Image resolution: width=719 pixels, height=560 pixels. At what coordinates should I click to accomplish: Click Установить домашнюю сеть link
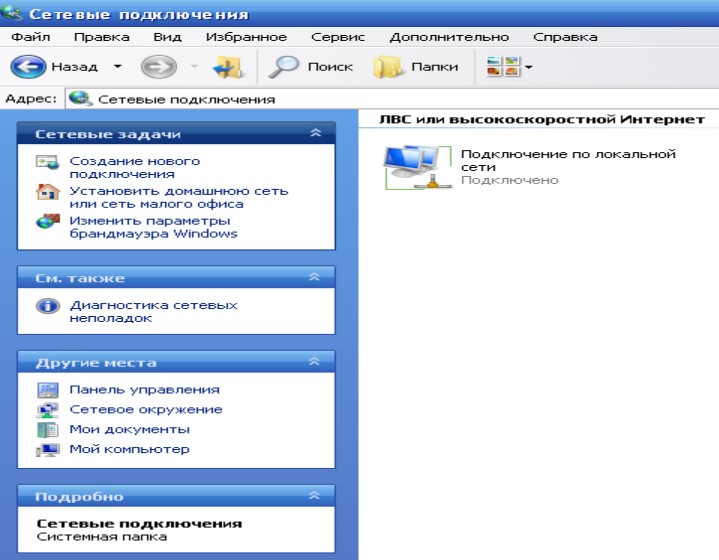pos(179,197)
